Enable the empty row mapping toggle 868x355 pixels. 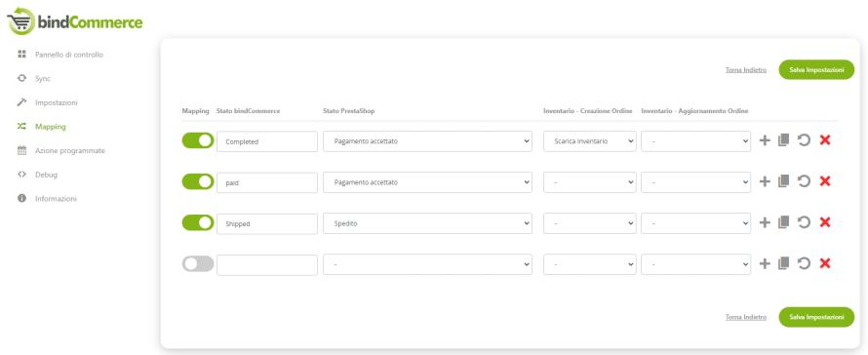(198, 264)
